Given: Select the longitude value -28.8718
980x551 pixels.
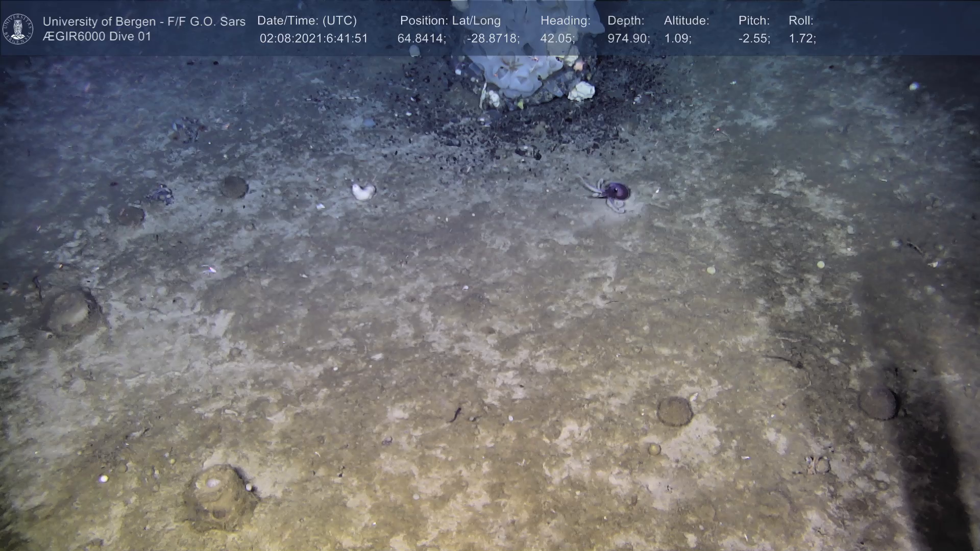Looking at the screenshot, I should click(x=493, y=39).
